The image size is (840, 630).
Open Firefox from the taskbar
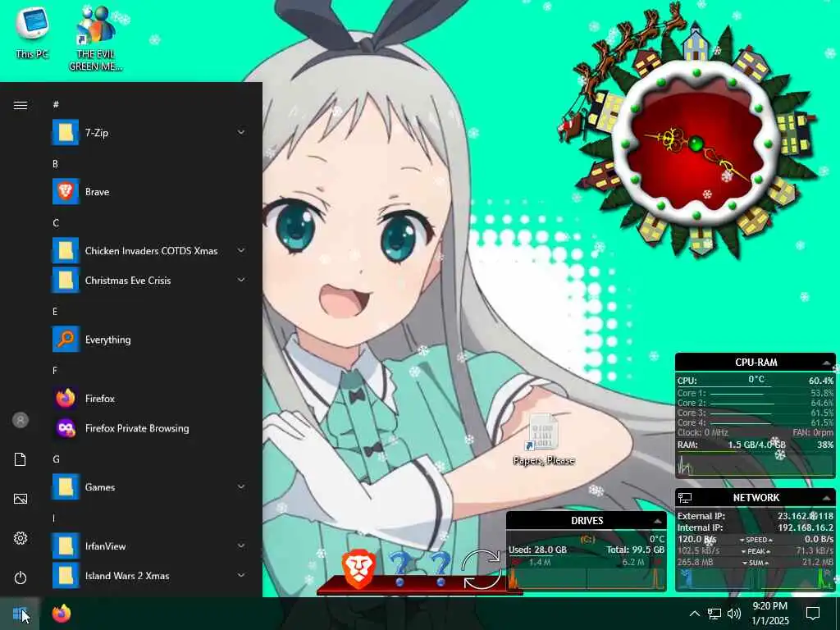point(62,614)
